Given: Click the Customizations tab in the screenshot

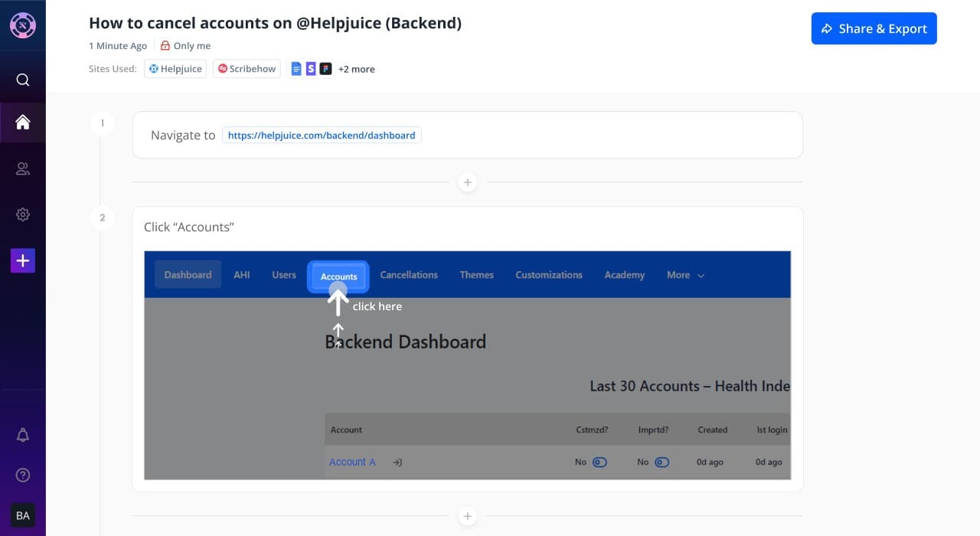Looking at the screenshot, I should 549,275.
